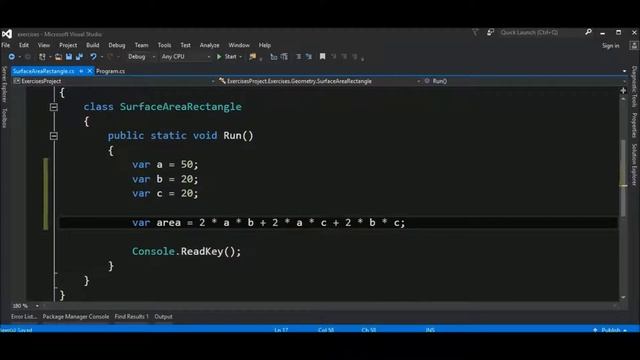Open the Help menu
The image size is (640, 360).
tap(264, 45)
